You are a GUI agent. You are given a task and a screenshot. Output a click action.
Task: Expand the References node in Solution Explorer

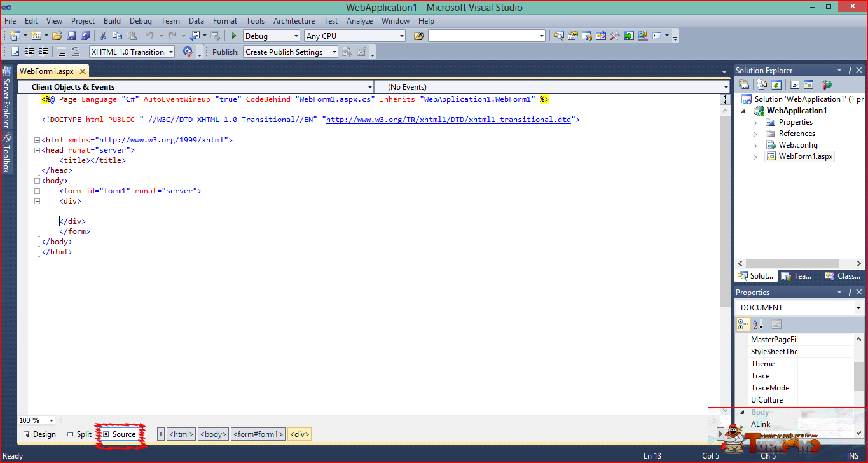(755, 134)
